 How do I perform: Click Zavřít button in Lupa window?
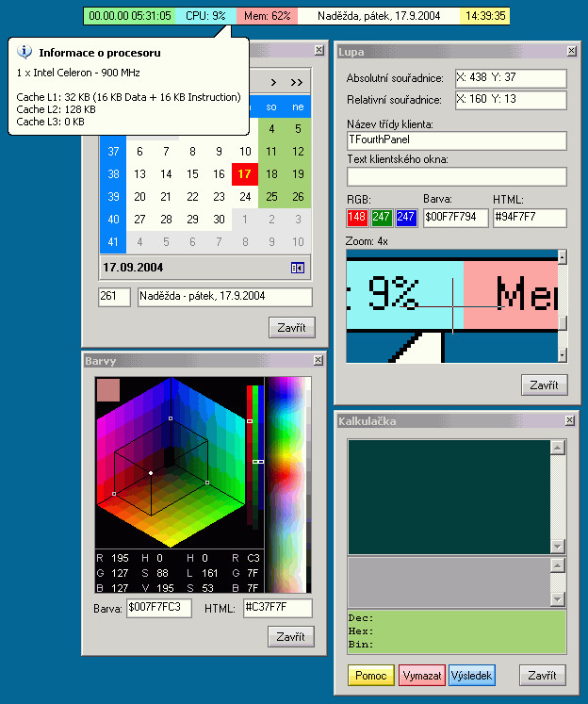point(545,385)
